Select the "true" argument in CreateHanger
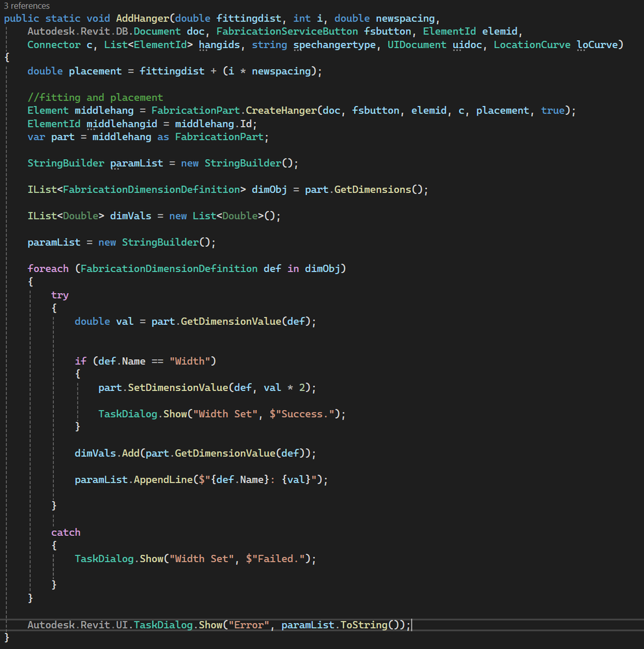 tap(552, 110)
